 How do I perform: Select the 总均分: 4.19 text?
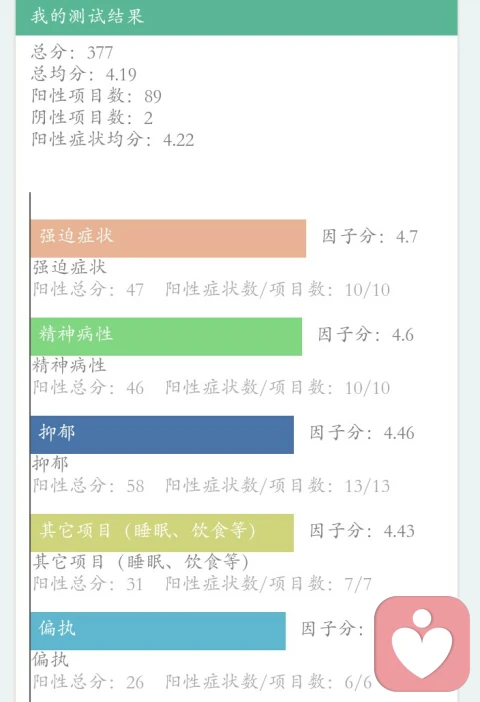84,74
